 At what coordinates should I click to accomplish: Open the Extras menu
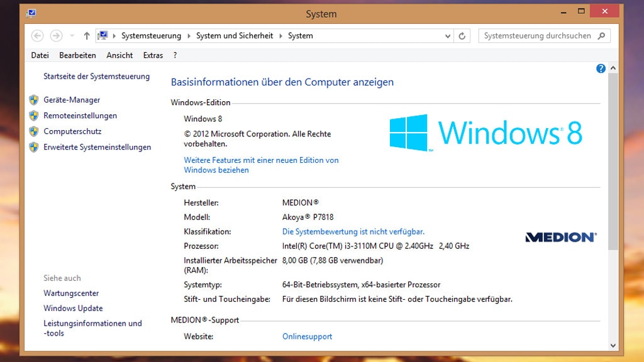coord(153,55)
